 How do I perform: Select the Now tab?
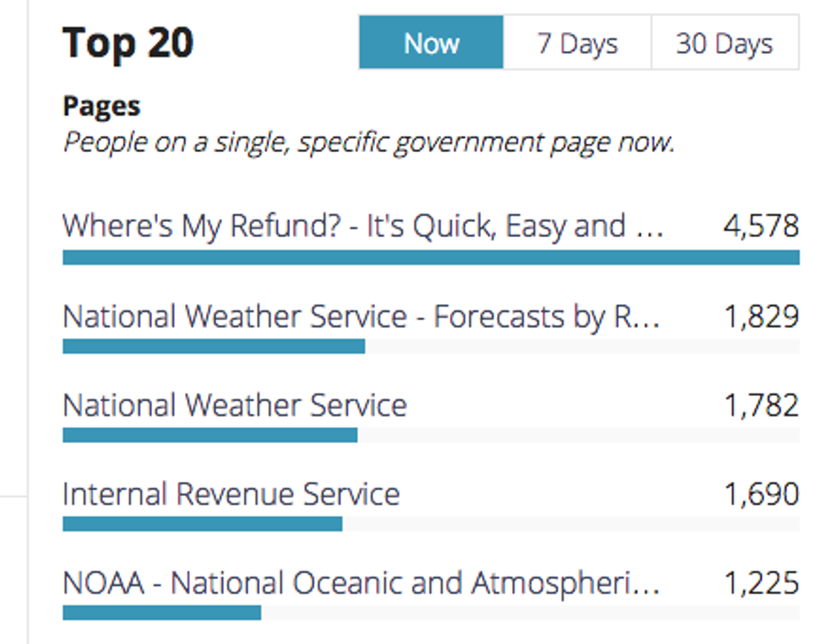(x=431, y=43)
